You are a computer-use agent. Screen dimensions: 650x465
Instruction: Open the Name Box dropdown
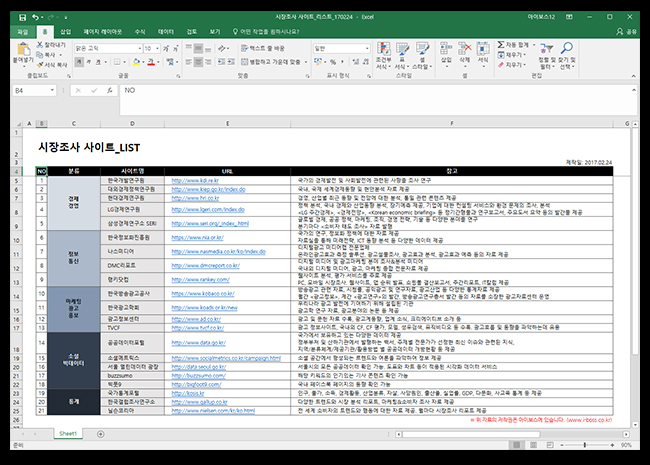pos(52,90)
